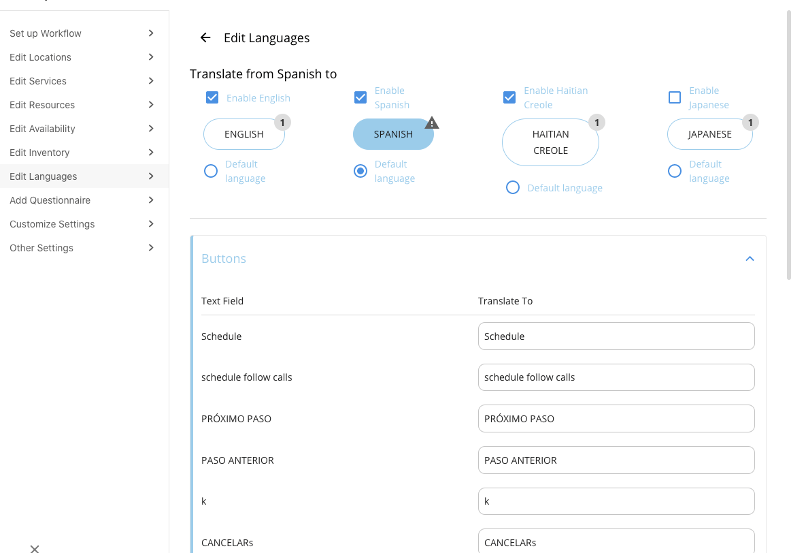Viewport: 806px width, 554px height.
Task: Set English as the default language
Action: click(211, 171)
